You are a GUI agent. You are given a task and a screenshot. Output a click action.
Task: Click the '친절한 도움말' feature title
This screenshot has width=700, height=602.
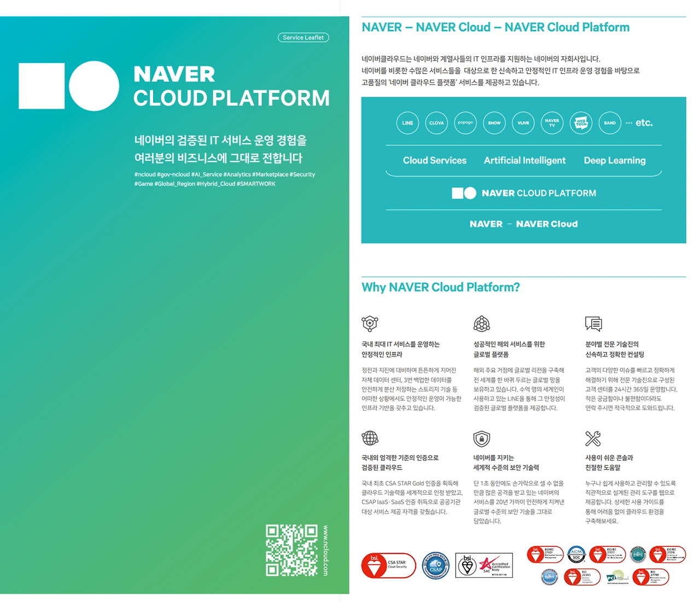(603, 467)
